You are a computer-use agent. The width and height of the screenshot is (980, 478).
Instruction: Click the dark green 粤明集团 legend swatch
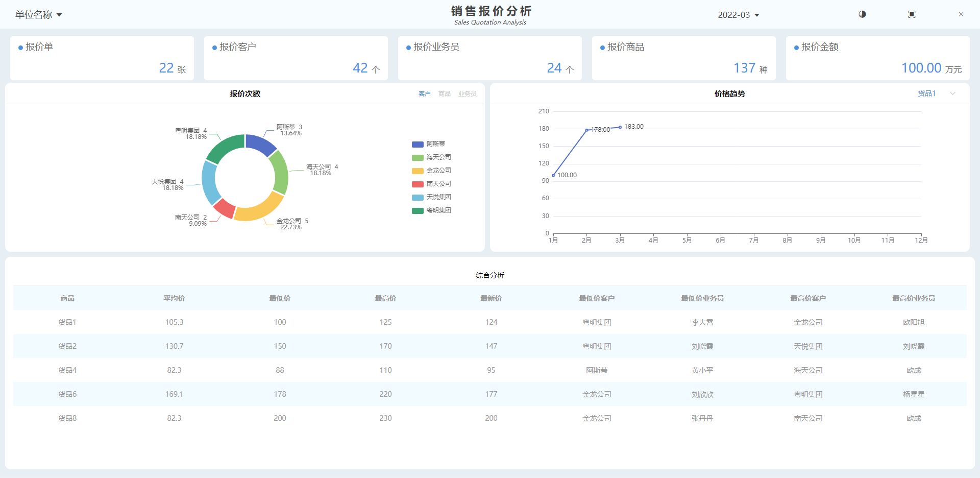click(418, 210)
